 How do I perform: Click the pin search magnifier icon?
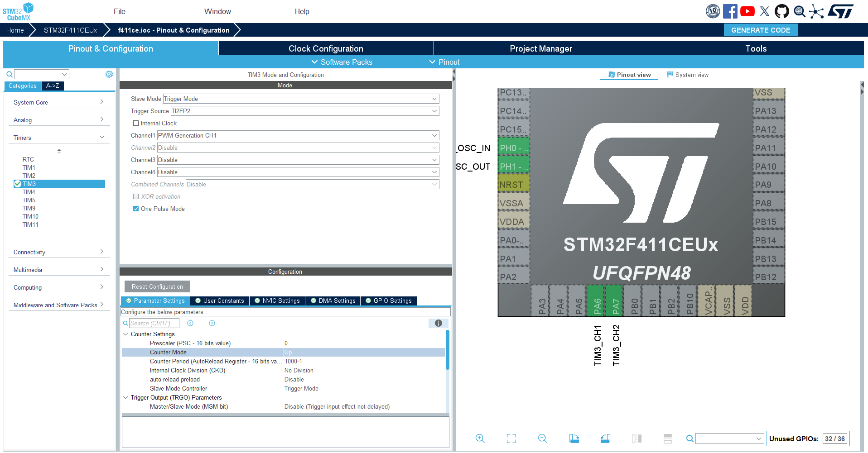pyautogui.click(x=690, y=439)
